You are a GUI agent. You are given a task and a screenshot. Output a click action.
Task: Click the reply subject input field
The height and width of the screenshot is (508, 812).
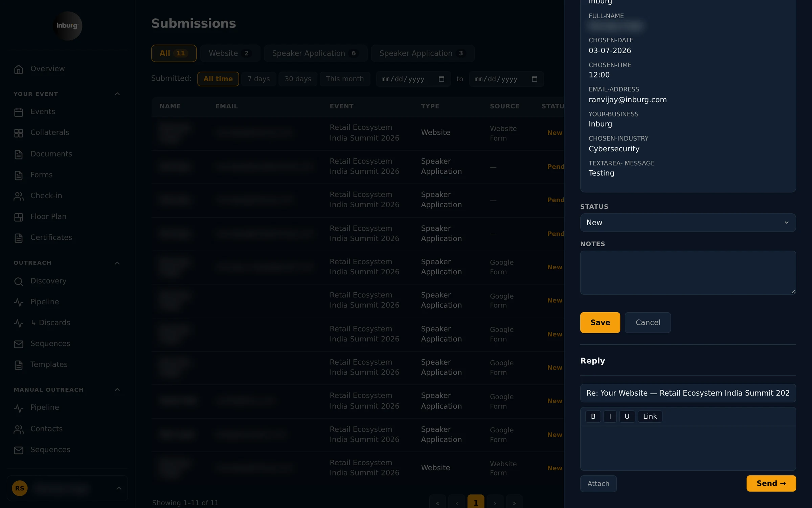pos(688,393)
